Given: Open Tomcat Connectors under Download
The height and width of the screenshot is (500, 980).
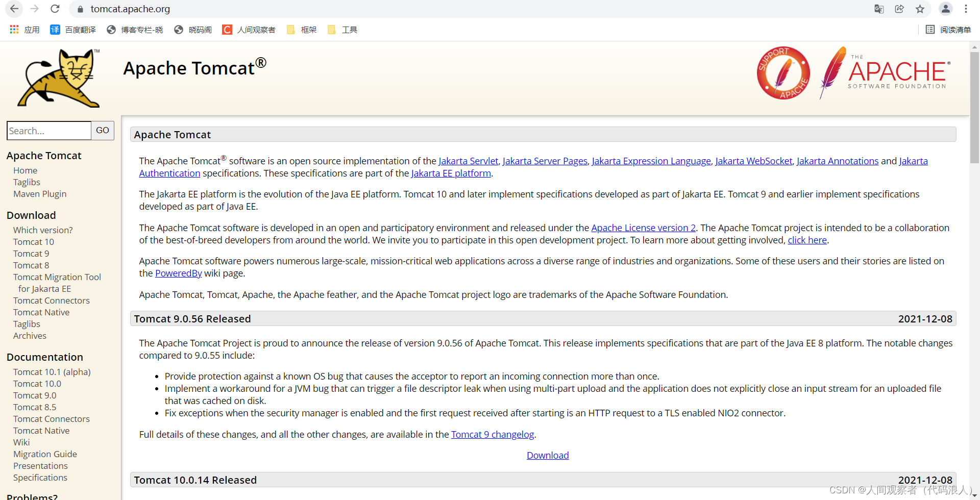Looking at the screenshot, I should 52,301.
